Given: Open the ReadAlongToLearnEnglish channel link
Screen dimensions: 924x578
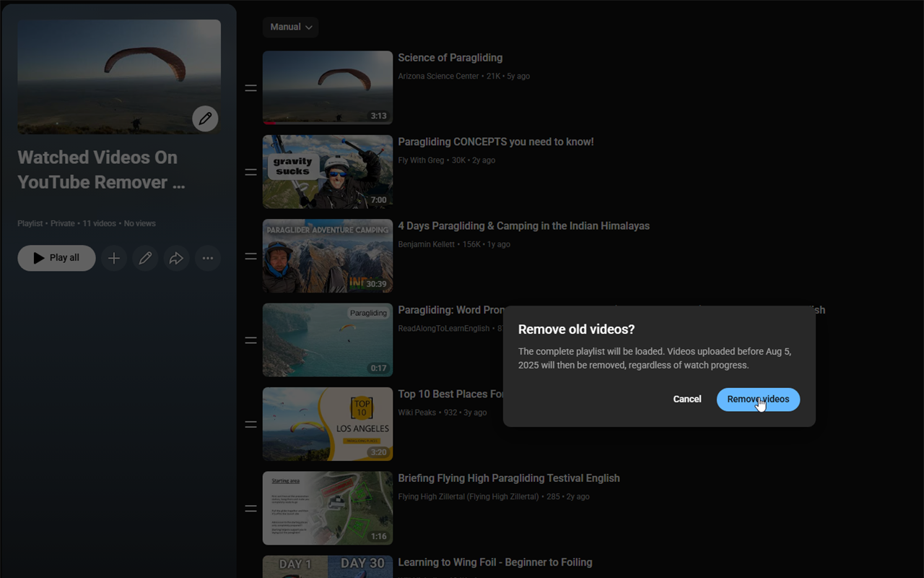Looking at the screenshot, I should [443, 329].
